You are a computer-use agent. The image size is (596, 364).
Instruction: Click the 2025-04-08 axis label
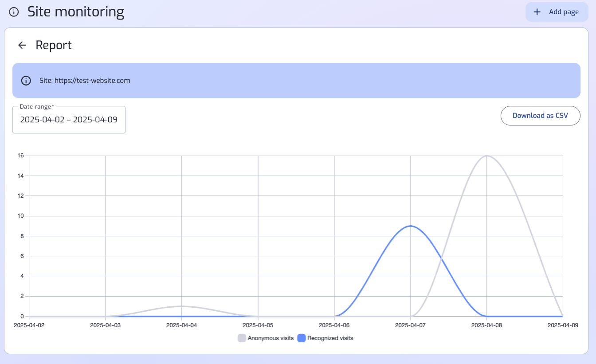(x=487, y=325)
